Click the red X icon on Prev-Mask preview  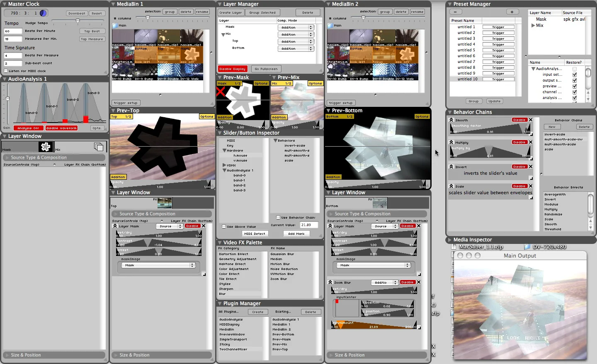pyautogui.click(x=220, y=92)
